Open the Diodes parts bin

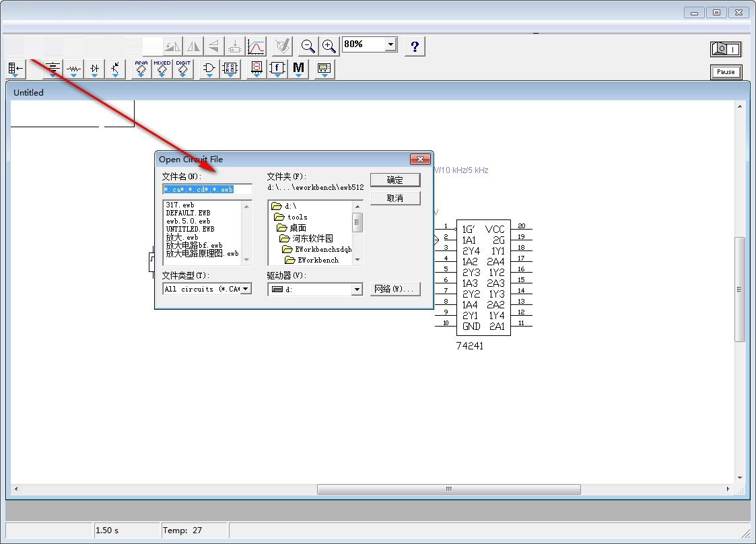click(x=94, y=69)
